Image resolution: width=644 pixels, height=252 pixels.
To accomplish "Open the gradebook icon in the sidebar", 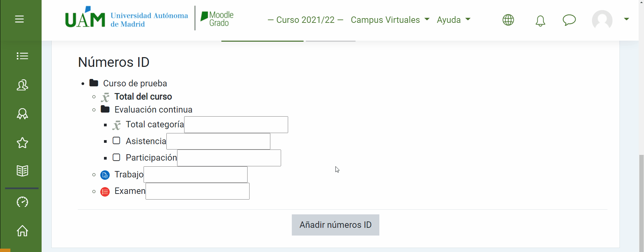I will tap(22, 171).
